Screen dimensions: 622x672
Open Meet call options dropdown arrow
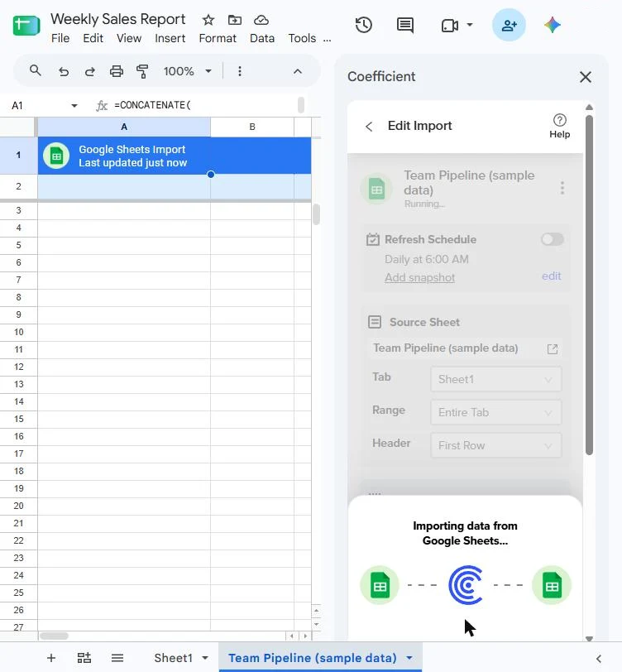click(x=470, y=25)
